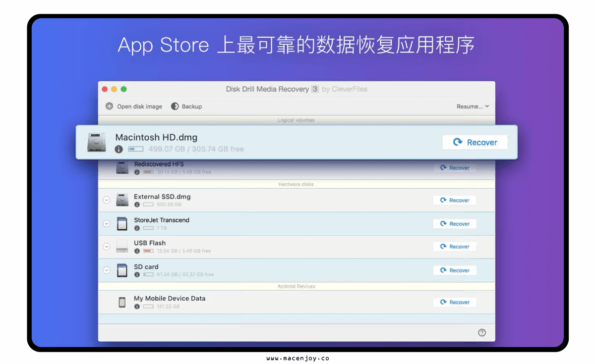The height and width of the screenshot is (364, 595).
Task: Click the 499.07 GB / 305.74 GB free text
Action: [x=196, y=149]
